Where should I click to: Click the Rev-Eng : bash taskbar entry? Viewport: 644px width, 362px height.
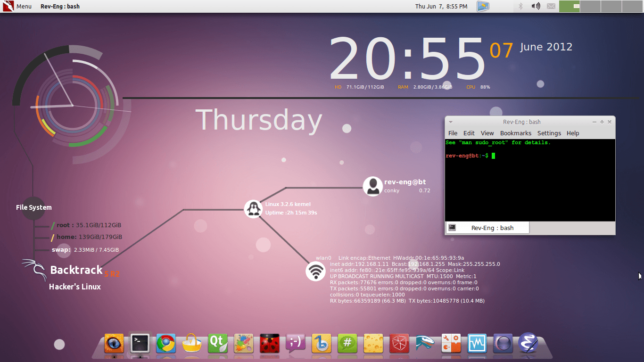[59, 6]
